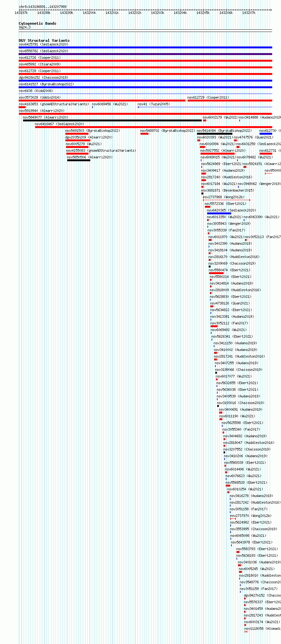Select the nsv6558782 (Sedlazeck2020) variant label
Screen dimensions: 281x644
pyautogui.click(x=44, y=51)
